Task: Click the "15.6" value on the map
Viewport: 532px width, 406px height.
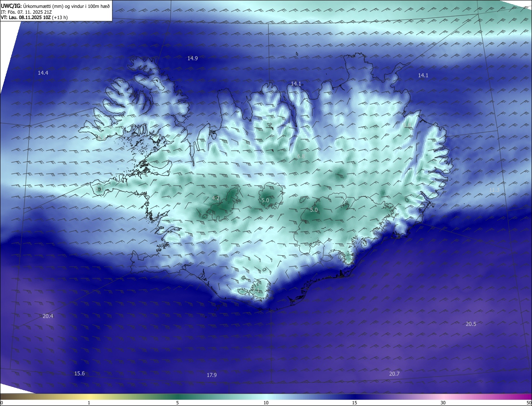Action: (79, 374)
